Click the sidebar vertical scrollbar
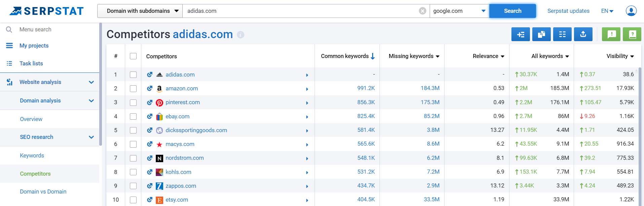Viewport: 644px width, 206px height. click(100, 84)
